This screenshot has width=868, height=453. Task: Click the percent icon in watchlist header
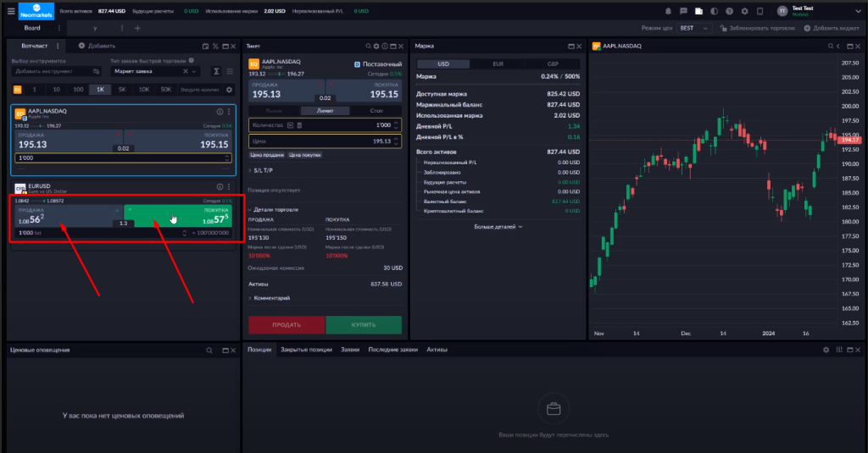215,47
